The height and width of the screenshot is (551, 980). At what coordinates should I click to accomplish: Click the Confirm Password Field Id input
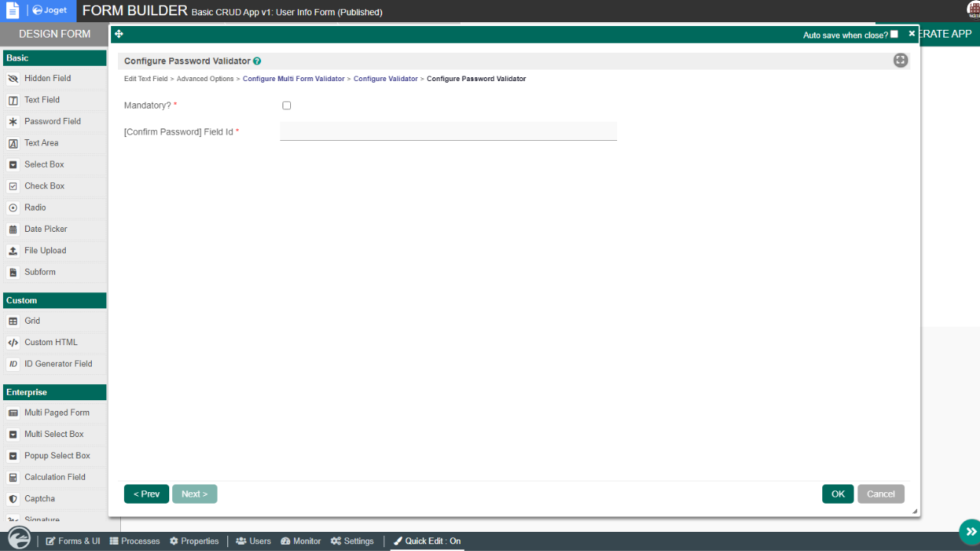448,132
